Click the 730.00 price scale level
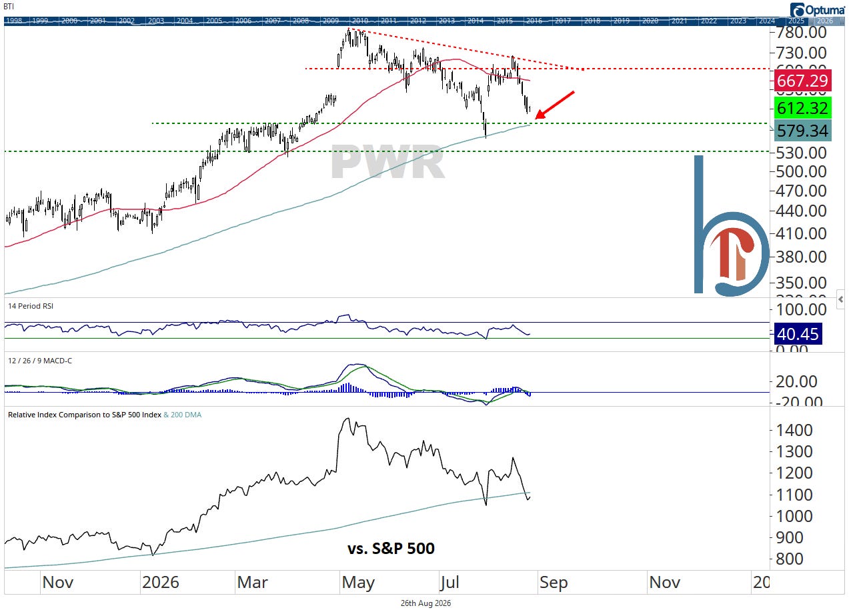849x616 pixels. [x=800, y=53]
